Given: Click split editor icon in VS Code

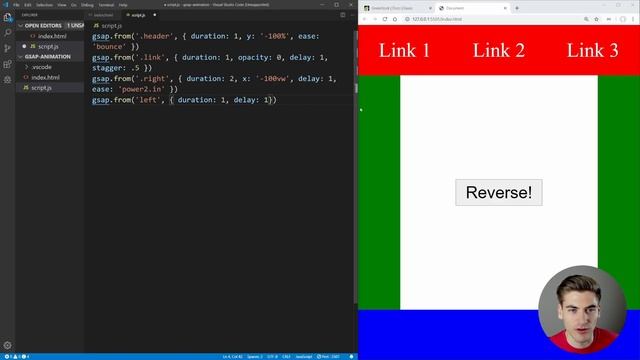Looking at the screenshot, I should [343, 15].
